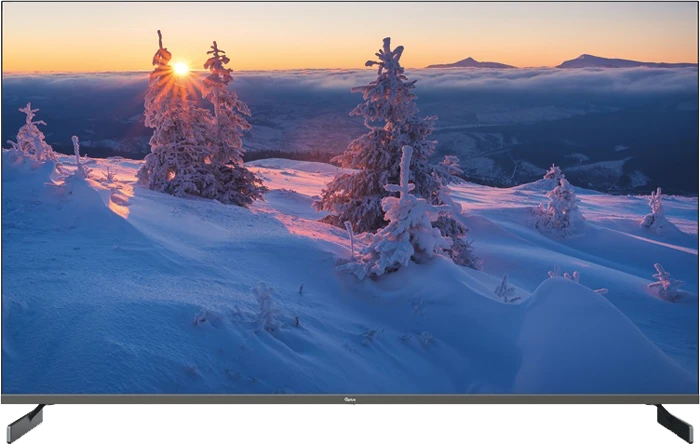Click the brand logo on TV bezel
Image resolution: width=700 pixels, height=444 pixels.
click(x=350, y=399)
